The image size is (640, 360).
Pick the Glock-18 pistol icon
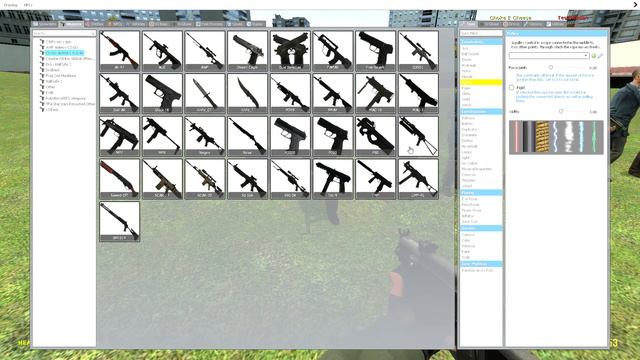162,93
